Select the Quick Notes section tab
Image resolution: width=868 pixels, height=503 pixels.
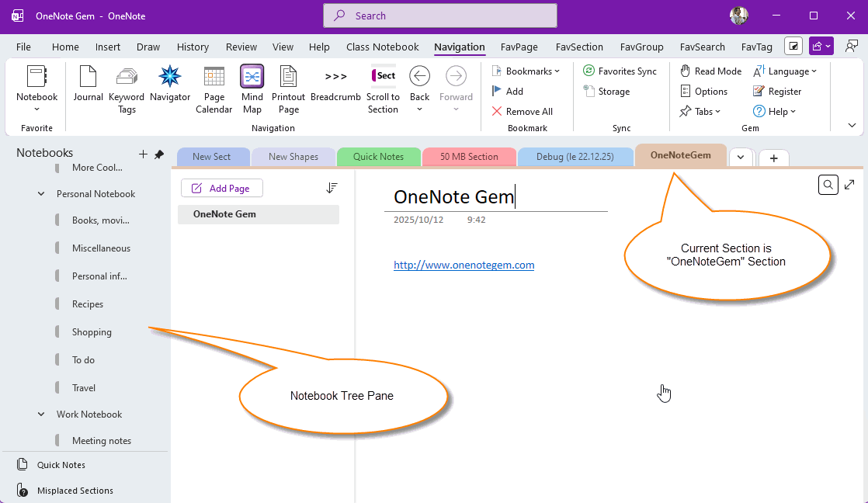pyautogui.click(x=379, y=157)
